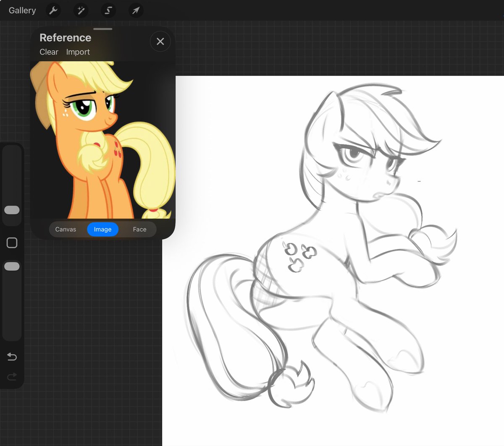Screen dimensions: 504x446
Task: Click the Reference panel title
Action: coord(65,38)
